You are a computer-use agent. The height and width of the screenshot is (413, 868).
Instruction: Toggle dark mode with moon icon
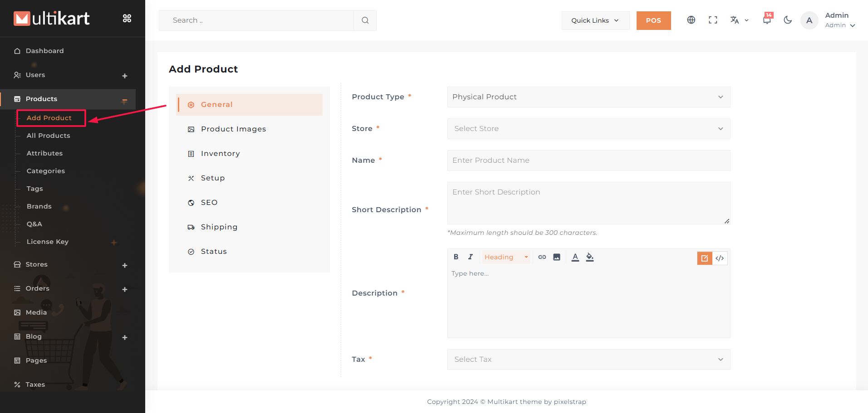pyautogui.click(x=788, y=20)
